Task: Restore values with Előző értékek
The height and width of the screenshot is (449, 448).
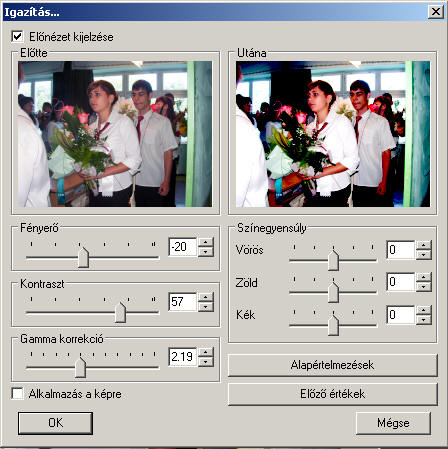Action: coord(332,394)
